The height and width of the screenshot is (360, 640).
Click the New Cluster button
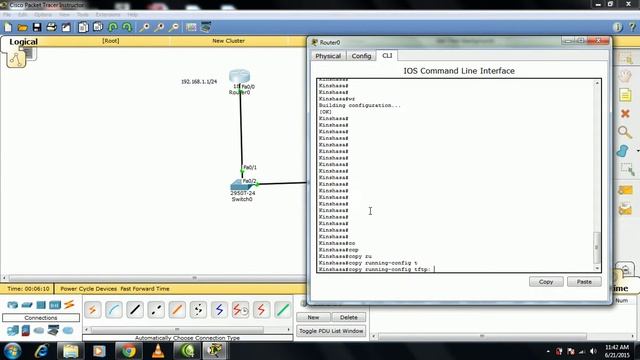[228, 41]
